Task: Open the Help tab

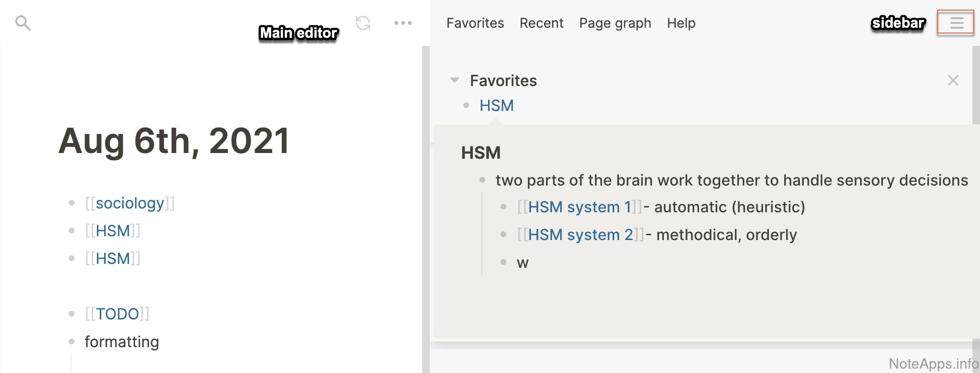Action: point(681,23)
